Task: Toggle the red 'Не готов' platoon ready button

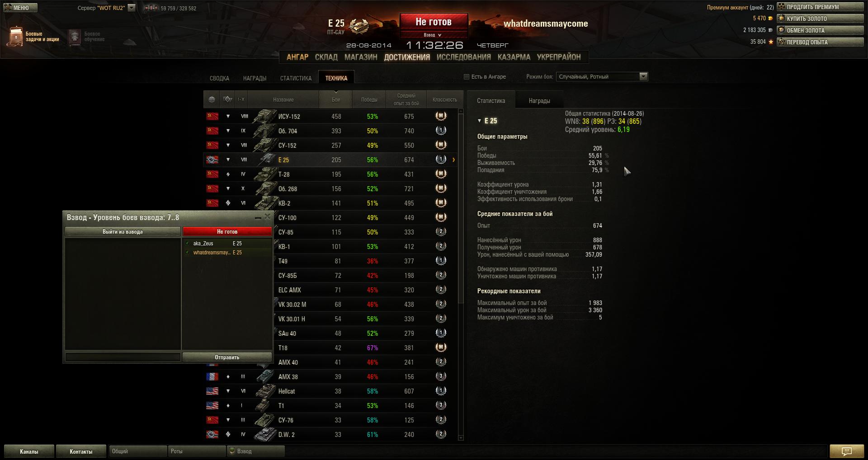Action: pos(227,231)
